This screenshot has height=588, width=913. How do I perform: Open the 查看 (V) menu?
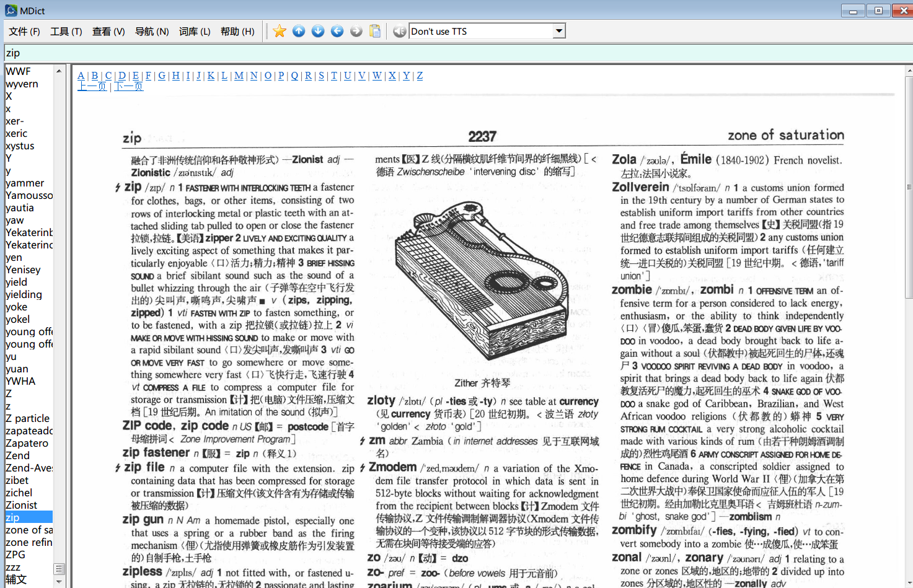tap(108, 32)
